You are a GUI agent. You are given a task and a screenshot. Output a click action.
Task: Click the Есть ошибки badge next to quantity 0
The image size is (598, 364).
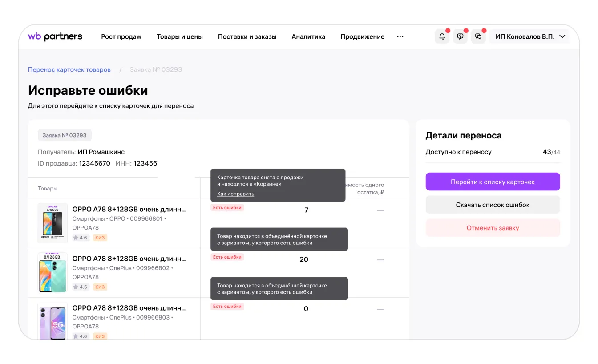coord(227,306)
